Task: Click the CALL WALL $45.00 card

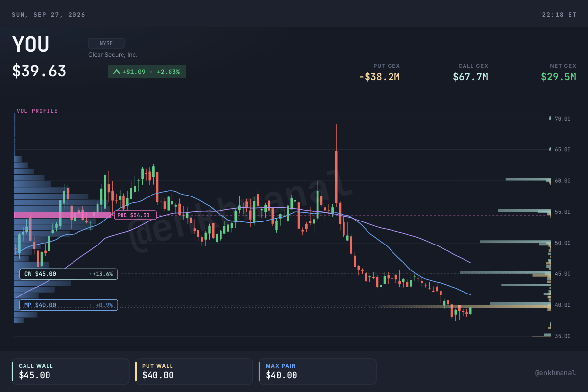Action: click(71, 371)
